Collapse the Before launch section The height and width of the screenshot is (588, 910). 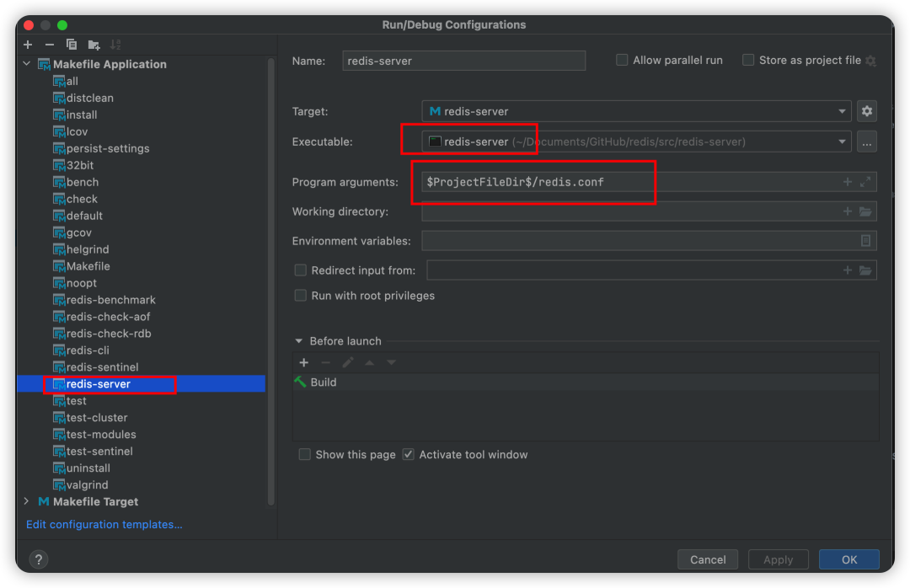(299, 340)
